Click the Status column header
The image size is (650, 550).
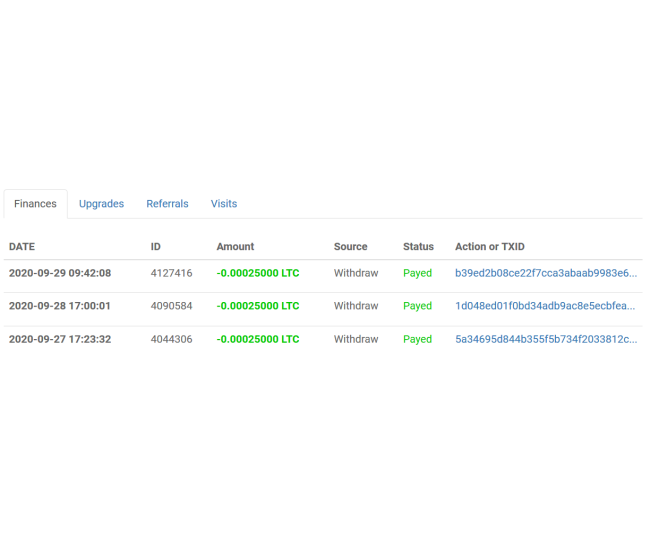click(418, 246)
